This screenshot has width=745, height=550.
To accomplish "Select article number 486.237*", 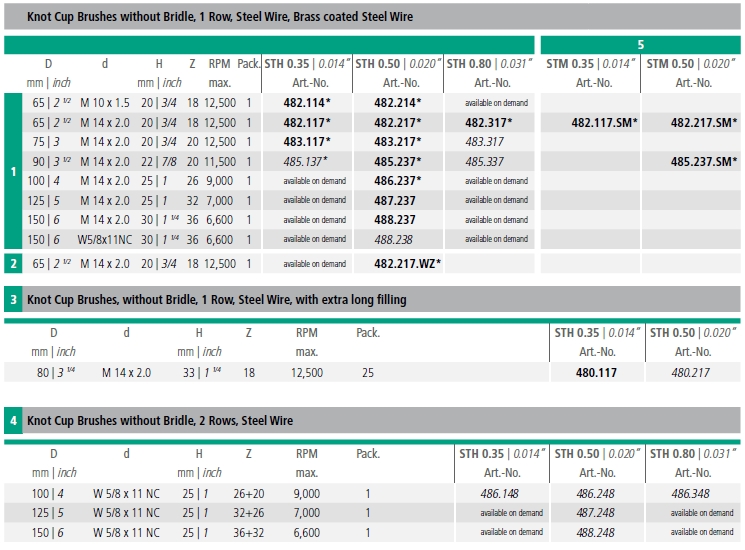I will [x=398, y=180].
